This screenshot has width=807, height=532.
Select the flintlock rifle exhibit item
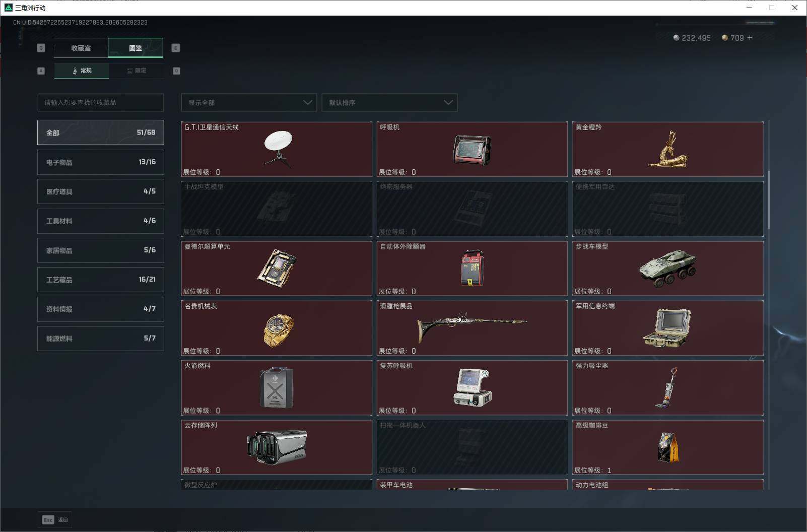472,328
